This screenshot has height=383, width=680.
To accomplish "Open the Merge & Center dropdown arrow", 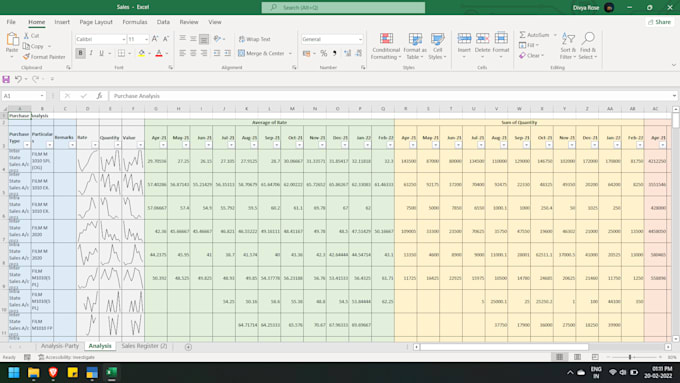I will point(290,53).
